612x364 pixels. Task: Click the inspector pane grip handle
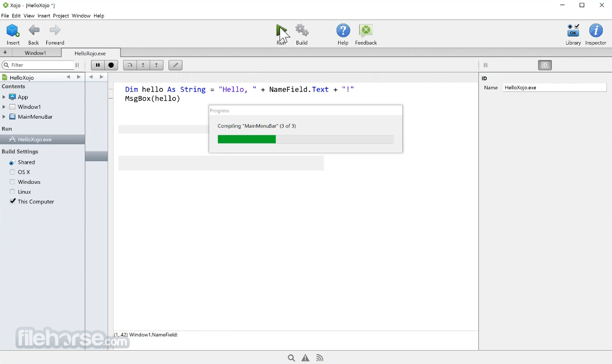(486, 65)
